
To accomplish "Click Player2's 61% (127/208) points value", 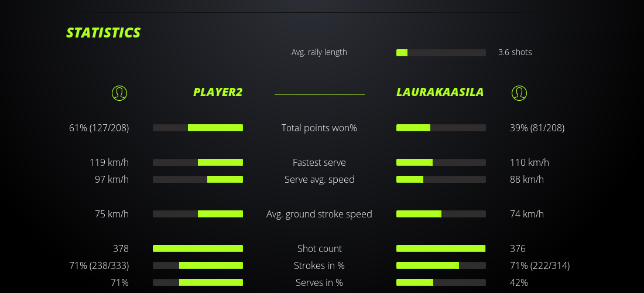I will click(99, 128).
